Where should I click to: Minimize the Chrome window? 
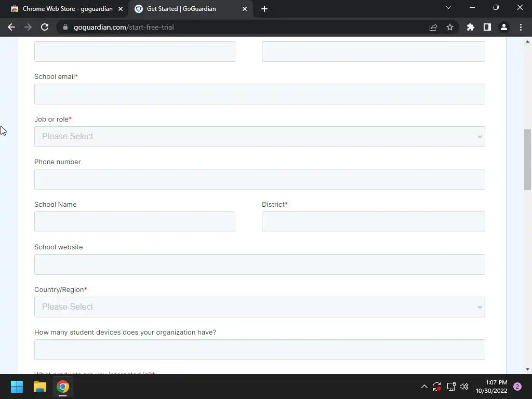(472, 7)
